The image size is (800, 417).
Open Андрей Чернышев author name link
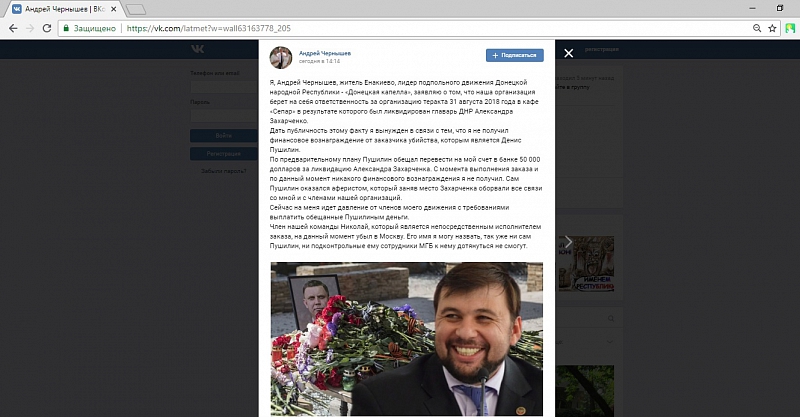coord(325,53)
